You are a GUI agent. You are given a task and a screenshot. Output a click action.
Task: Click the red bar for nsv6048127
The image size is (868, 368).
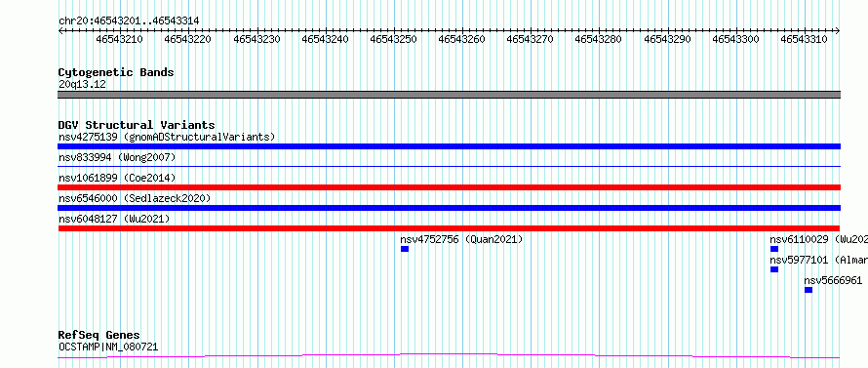[x=449, y=228]
